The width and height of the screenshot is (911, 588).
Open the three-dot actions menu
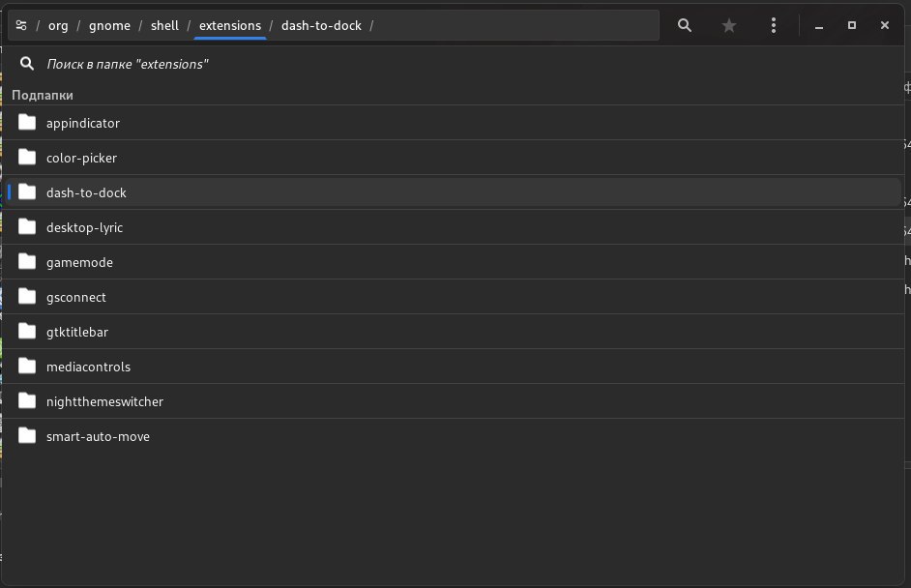click(x=773, y=25)
